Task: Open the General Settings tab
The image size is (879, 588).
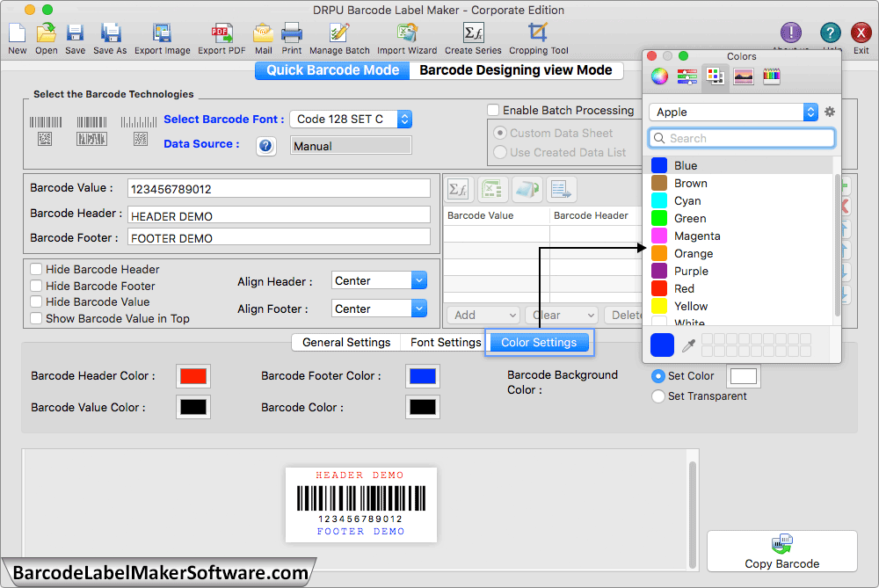Action: point(345,342)
